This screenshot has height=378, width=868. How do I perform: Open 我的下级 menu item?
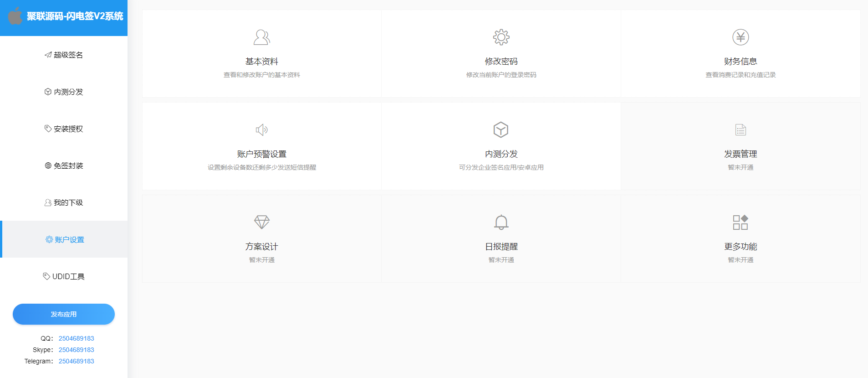tap(64, 202)
